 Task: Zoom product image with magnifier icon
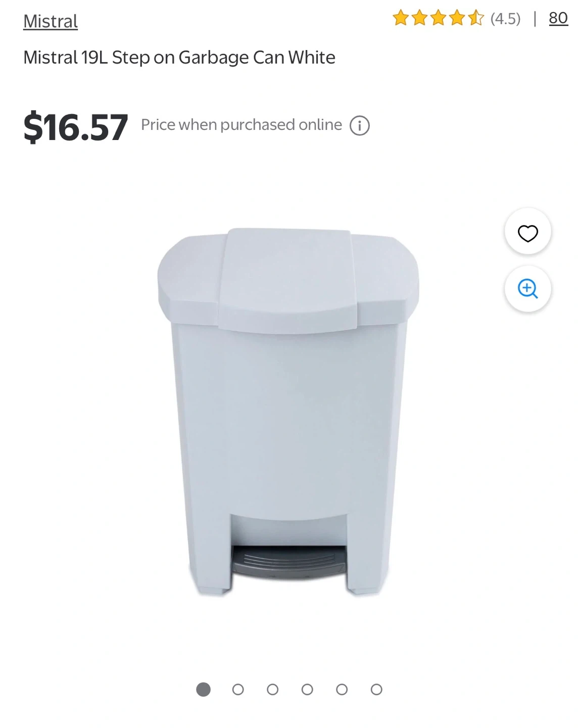coord(527,289)
